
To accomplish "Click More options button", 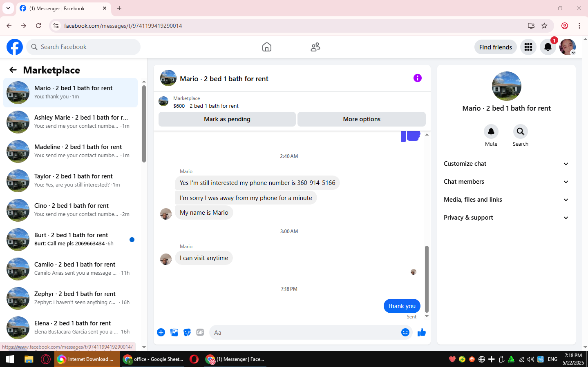I will 362,119.
